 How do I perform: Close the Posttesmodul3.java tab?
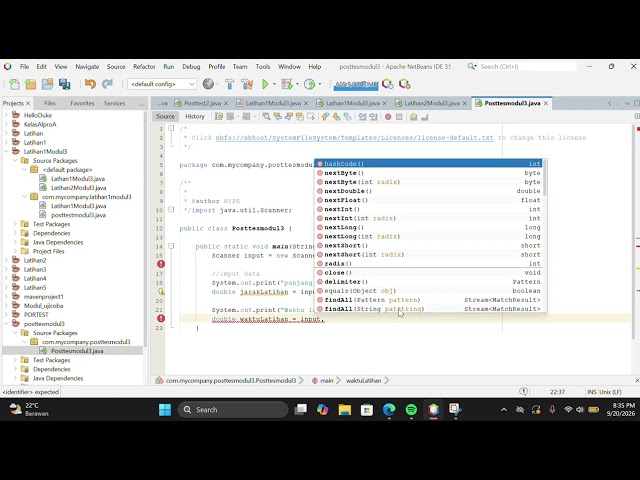(x=546, y=103)
